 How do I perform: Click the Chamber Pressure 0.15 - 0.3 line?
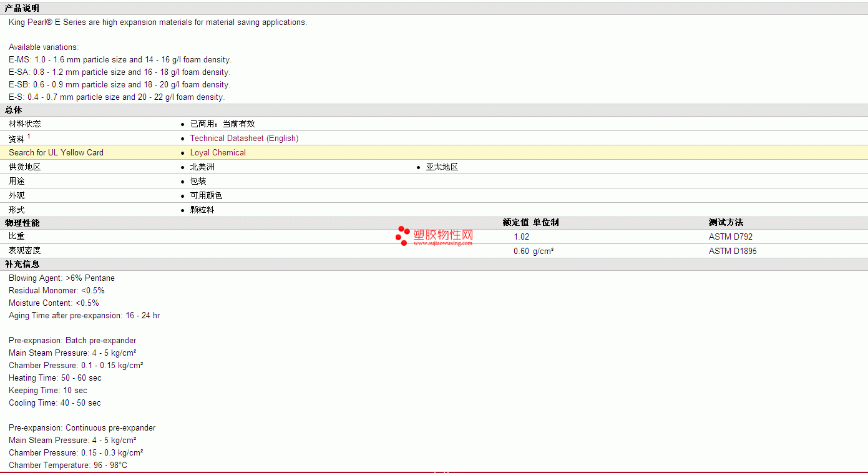[76, 452]
